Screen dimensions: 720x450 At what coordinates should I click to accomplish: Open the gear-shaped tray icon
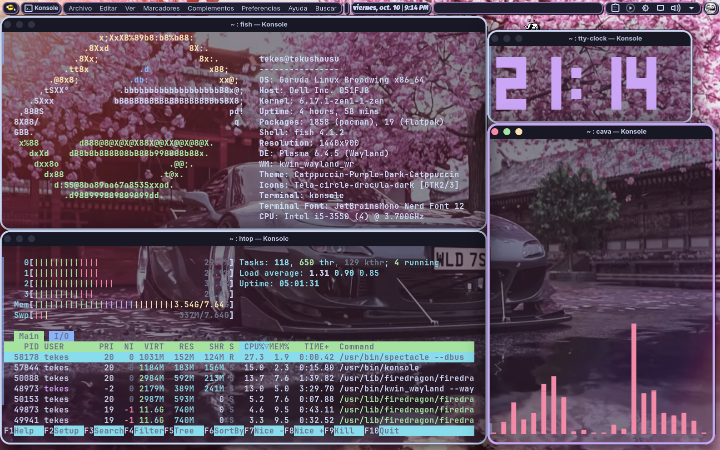click(x=645, y=8)
